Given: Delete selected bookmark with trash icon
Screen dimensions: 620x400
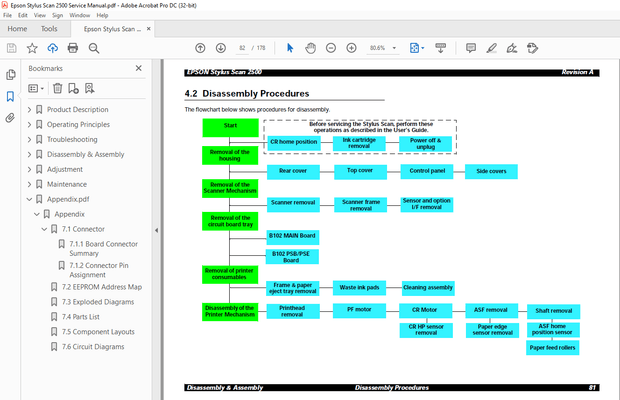Looking at the screenshot, I should 57,88.
